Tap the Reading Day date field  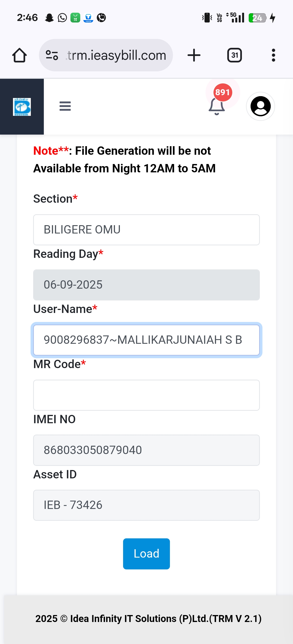[146, 285]
